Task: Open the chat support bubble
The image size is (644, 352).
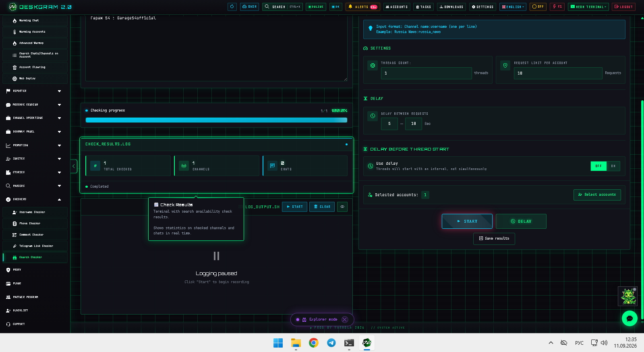Action: (630, 318)
